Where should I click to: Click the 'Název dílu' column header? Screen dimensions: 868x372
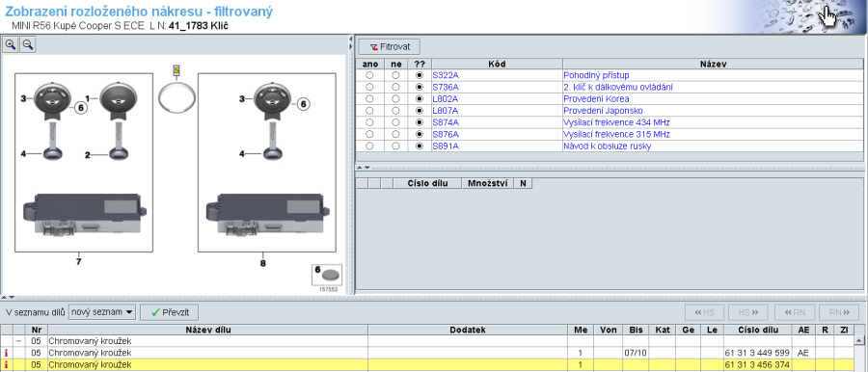207,330
